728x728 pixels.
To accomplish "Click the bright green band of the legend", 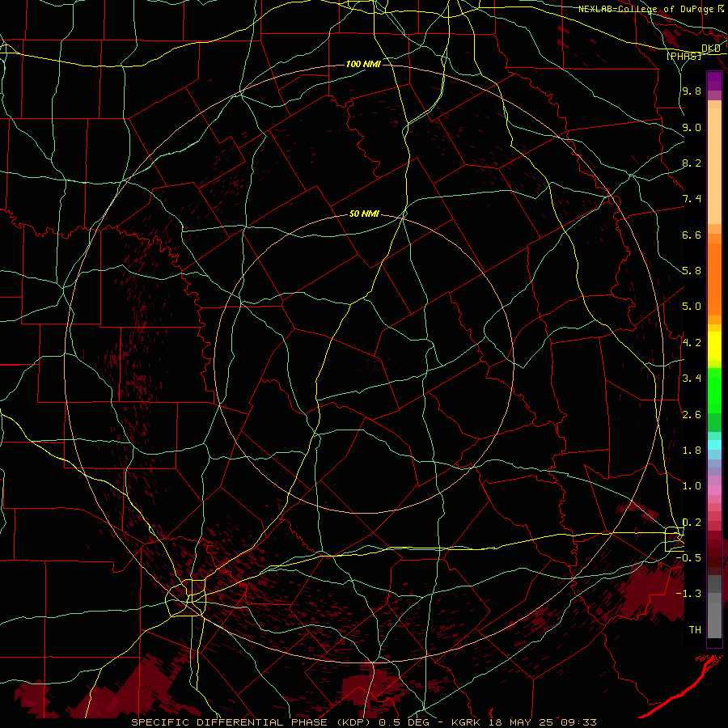I will (x=714, y=391).
